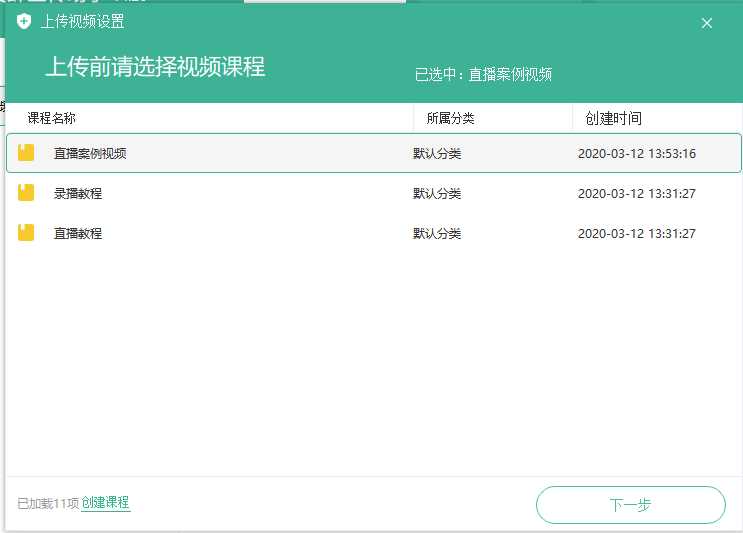Screen dimensions: 743x533
Task: Select the 直播案例视频 course name
Action: click(90, 154)
